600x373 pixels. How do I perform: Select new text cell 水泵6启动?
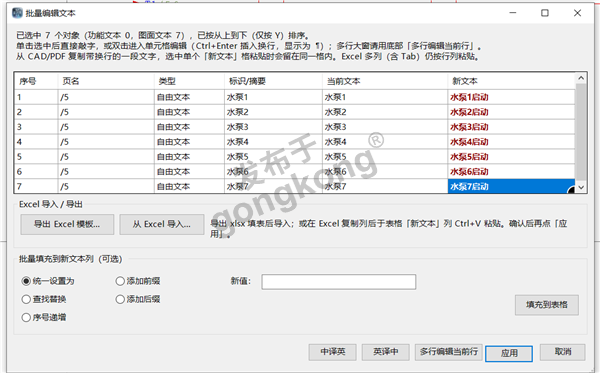click(511, 172)
